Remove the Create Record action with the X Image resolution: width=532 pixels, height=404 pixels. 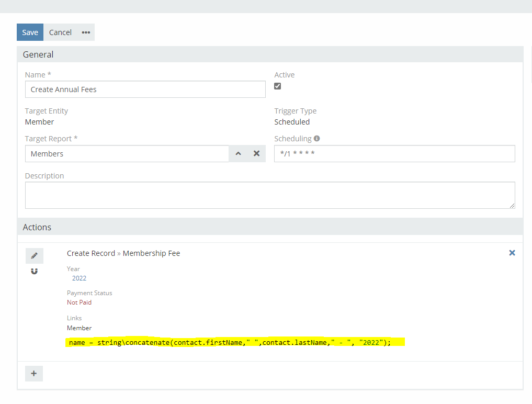[512, 253]
